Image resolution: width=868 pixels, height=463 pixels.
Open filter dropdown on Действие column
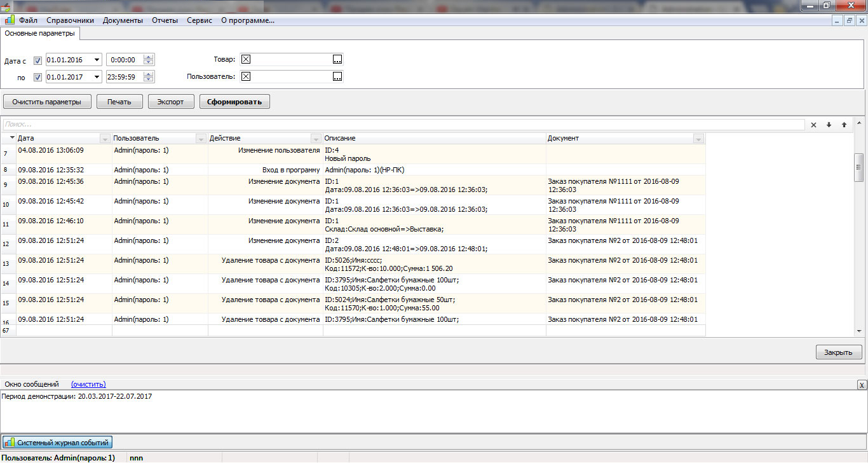(316, 139)
